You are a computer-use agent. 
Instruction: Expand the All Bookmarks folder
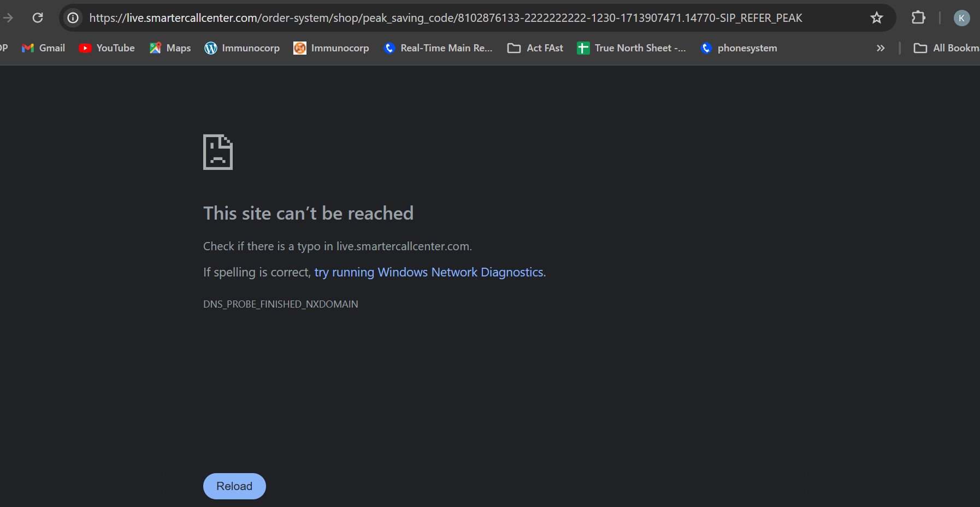947,48
